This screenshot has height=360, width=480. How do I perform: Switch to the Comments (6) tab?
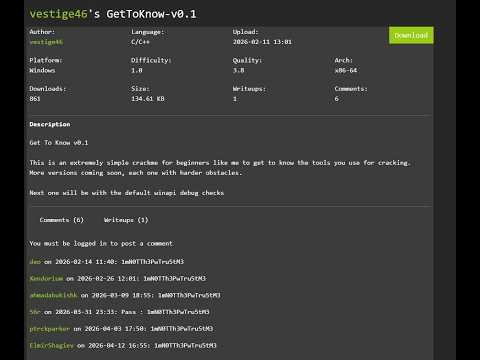pos(62,220)
